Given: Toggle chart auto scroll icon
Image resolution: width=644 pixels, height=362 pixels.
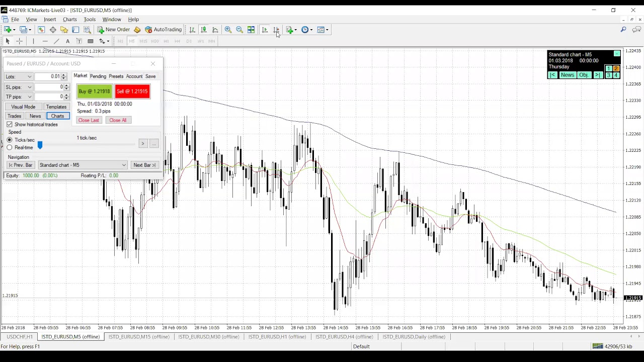Looking at the screenshot, I should pos(265,30).
